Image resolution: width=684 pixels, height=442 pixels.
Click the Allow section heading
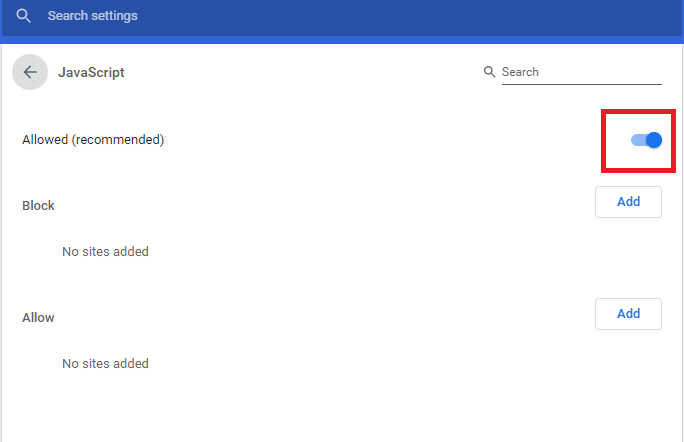(38, 317)
